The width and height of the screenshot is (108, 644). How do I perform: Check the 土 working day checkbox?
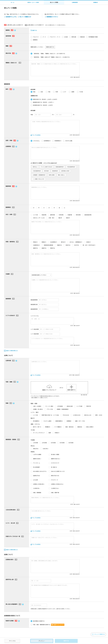62,208
